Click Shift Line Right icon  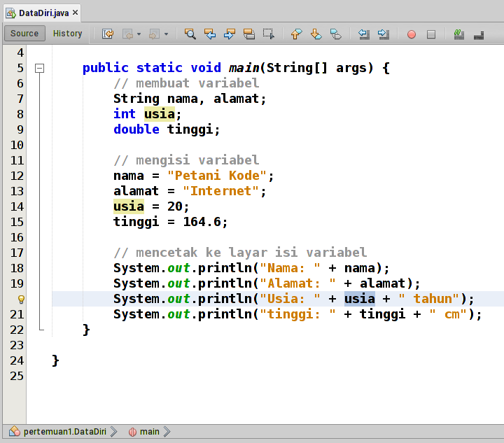384,34
